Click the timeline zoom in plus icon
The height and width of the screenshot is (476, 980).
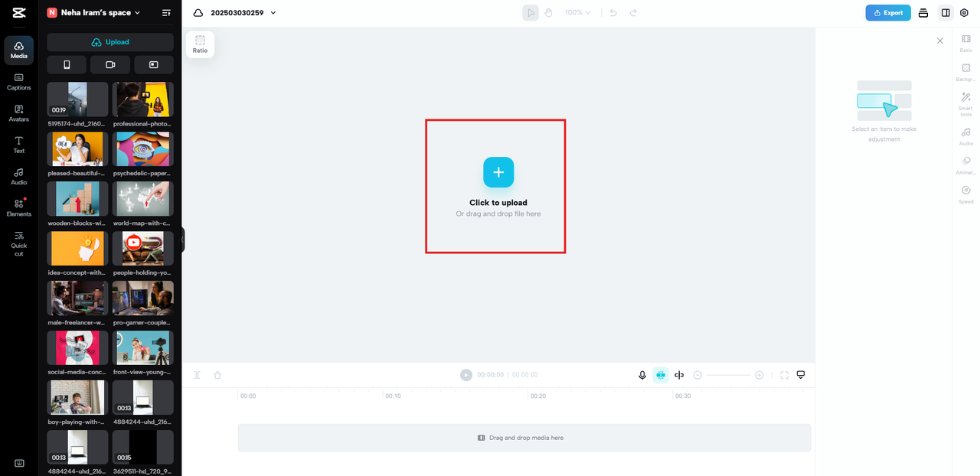click(759, 375)
